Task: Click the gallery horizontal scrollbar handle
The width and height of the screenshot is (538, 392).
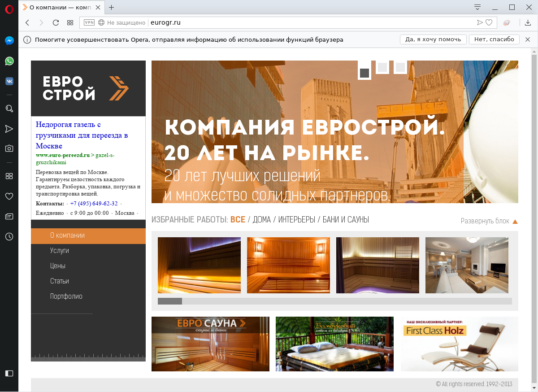Action: click(x=170, y=301)
